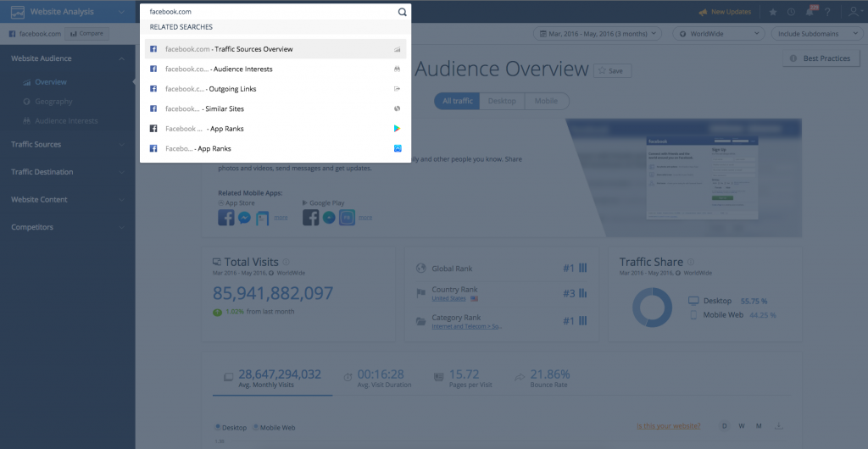This screenshot has width=868, height=449.
Task: Click the Compare button
Action: point(87,34)
